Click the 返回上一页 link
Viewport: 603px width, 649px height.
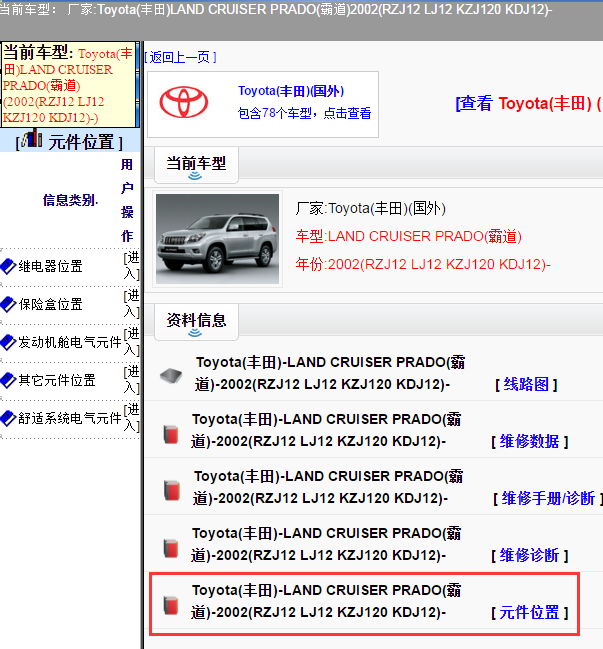click(180, 57)
